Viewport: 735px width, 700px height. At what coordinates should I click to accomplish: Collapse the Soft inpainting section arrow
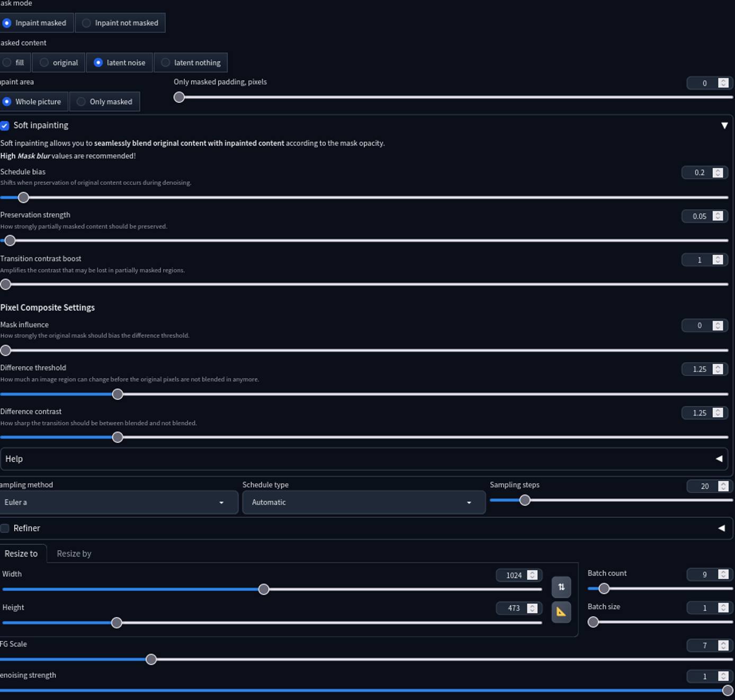pyautogui.click(x=724, y=125)
